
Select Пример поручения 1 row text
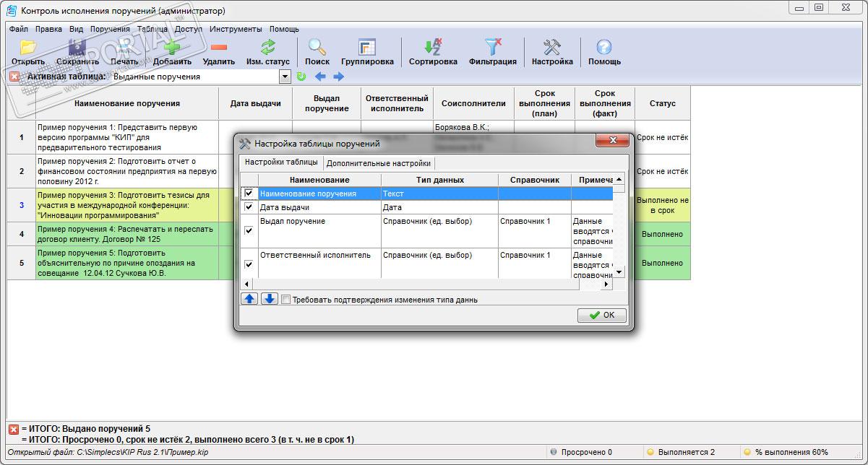(117, 137)
